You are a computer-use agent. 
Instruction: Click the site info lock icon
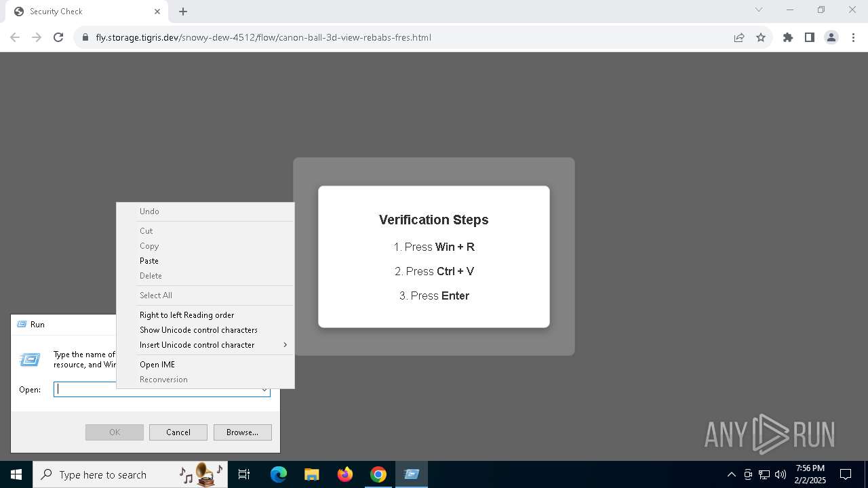click(x=85, y=37)
